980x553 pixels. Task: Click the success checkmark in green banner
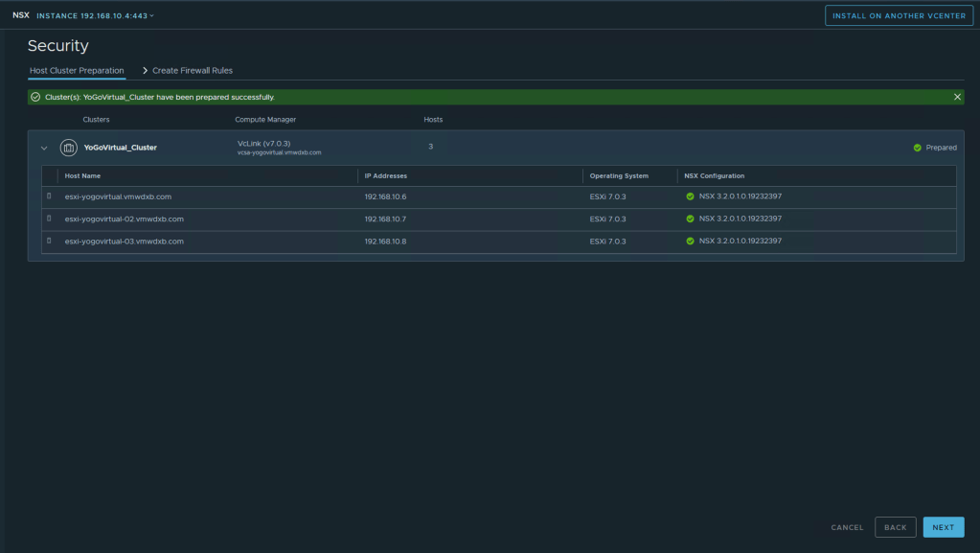[x=35, y=97]
